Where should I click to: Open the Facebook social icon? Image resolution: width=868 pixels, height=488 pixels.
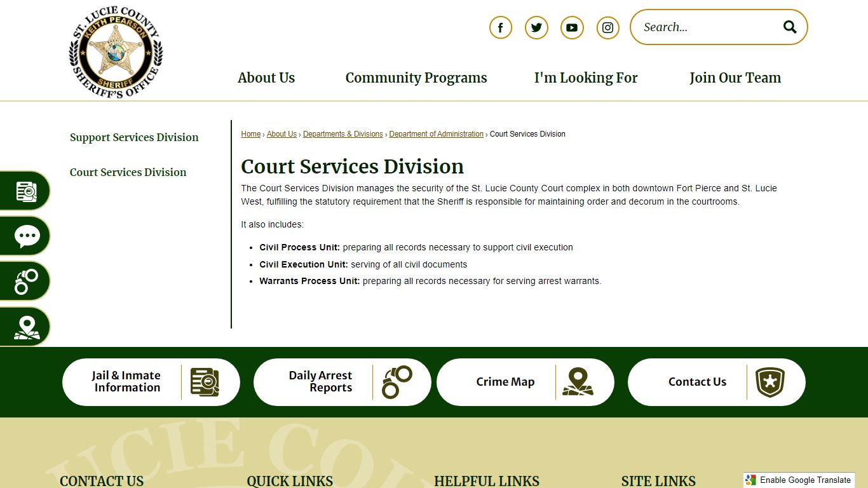[501, 27]
